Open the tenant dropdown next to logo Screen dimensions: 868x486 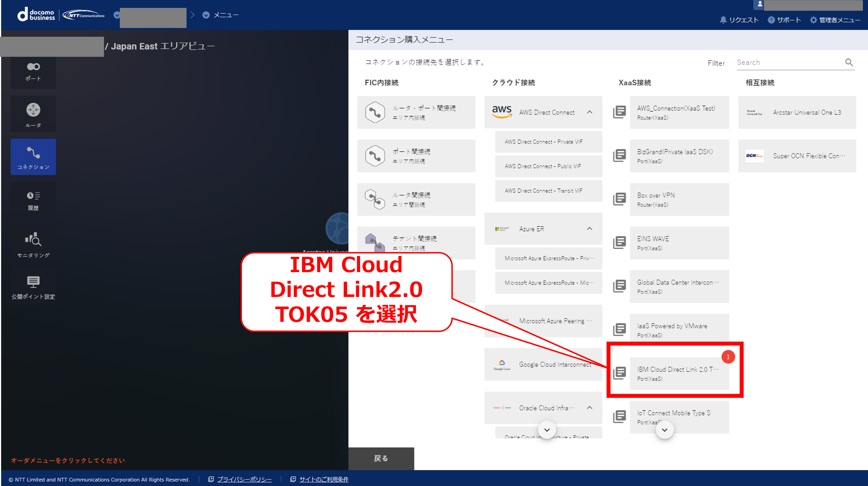[x=116, y=15]
